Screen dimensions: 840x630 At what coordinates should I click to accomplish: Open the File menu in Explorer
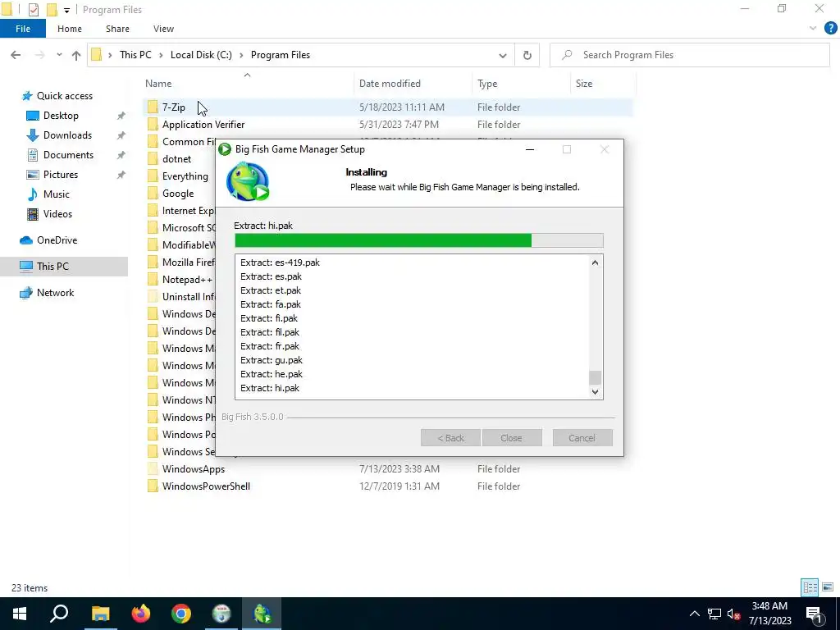tap(22, 29)
